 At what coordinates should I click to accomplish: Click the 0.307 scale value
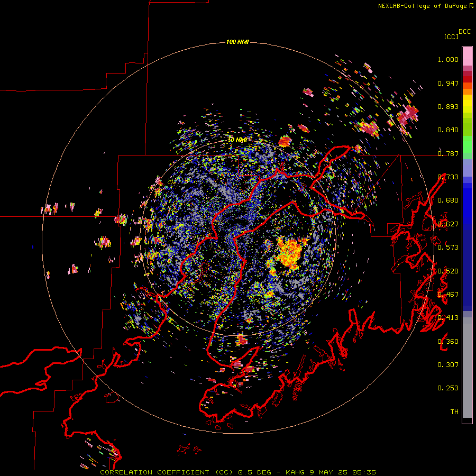[448, 365]
